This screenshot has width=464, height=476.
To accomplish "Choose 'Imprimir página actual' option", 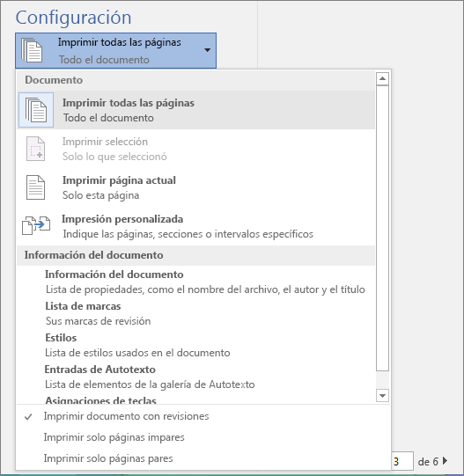I will 196,187.
